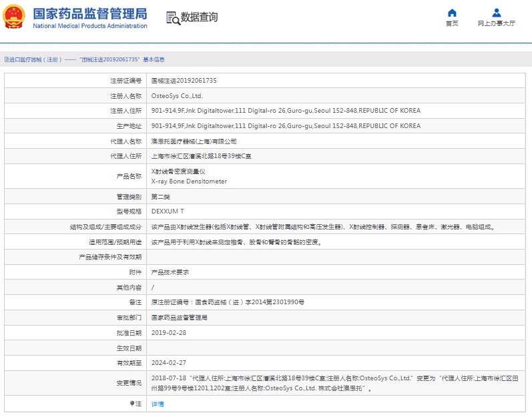Click the 其他内容 slash value
This screenshot has height=417, width=532.
coord(153,288)
